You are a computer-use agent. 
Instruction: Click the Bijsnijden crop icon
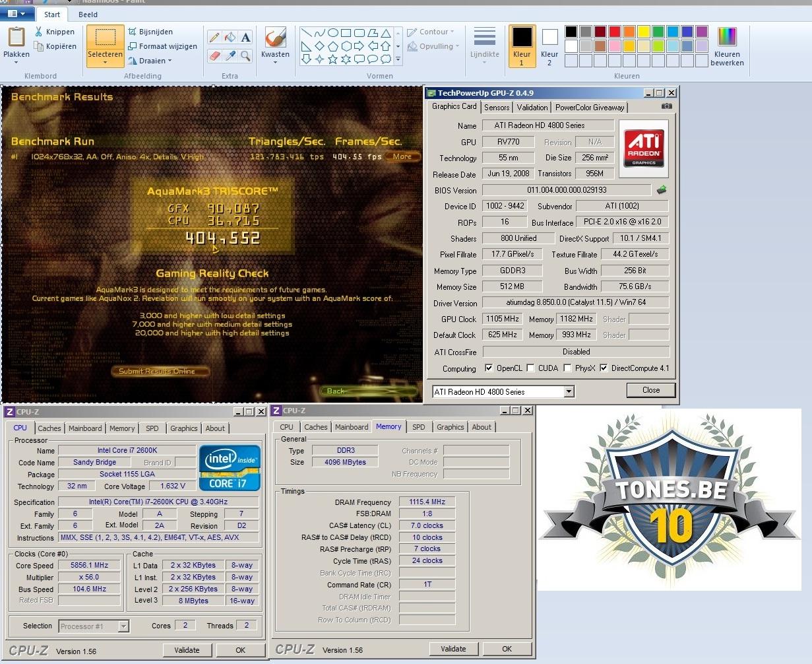pos(132,32)
